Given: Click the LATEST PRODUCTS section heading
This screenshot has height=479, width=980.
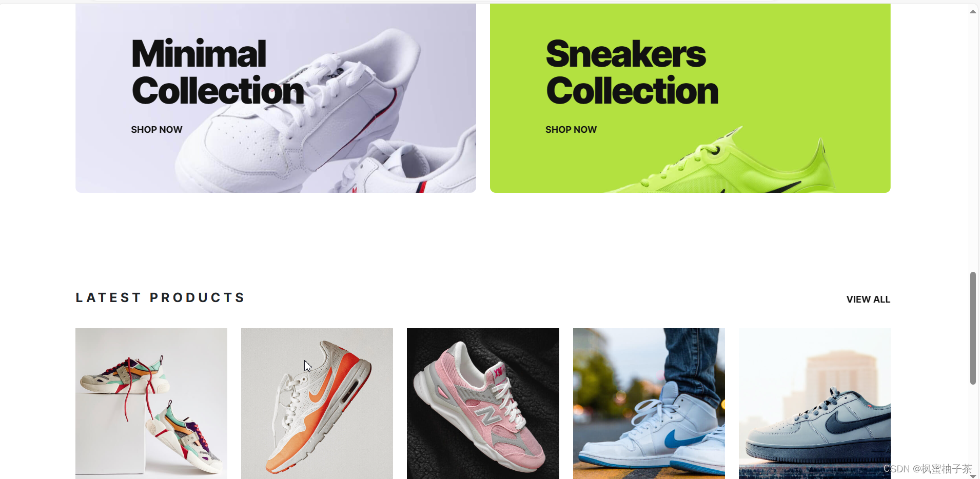Looking at the screenshot, I should [x=160, y=297].
